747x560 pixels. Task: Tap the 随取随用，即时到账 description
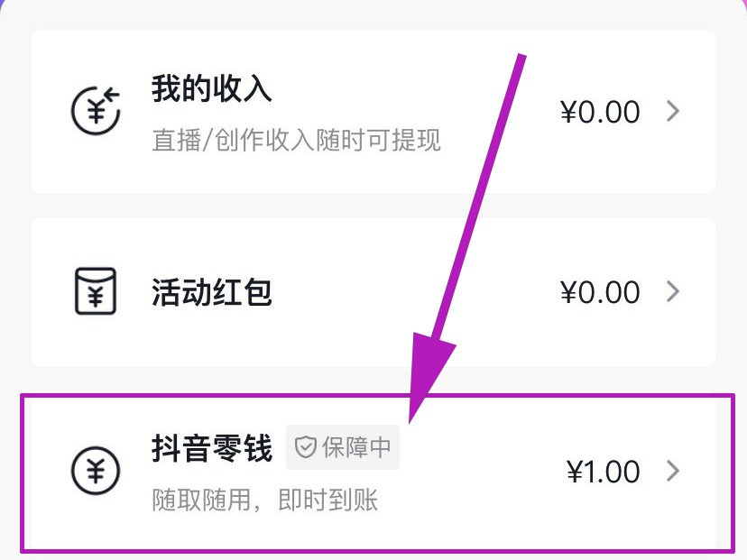click(264, 500)
